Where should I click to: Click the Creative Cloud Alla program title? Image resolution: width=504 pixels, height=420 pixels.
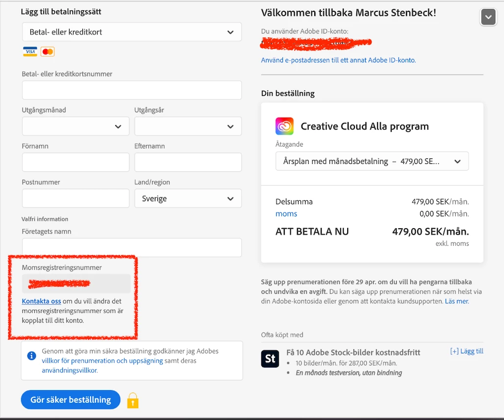365,127
